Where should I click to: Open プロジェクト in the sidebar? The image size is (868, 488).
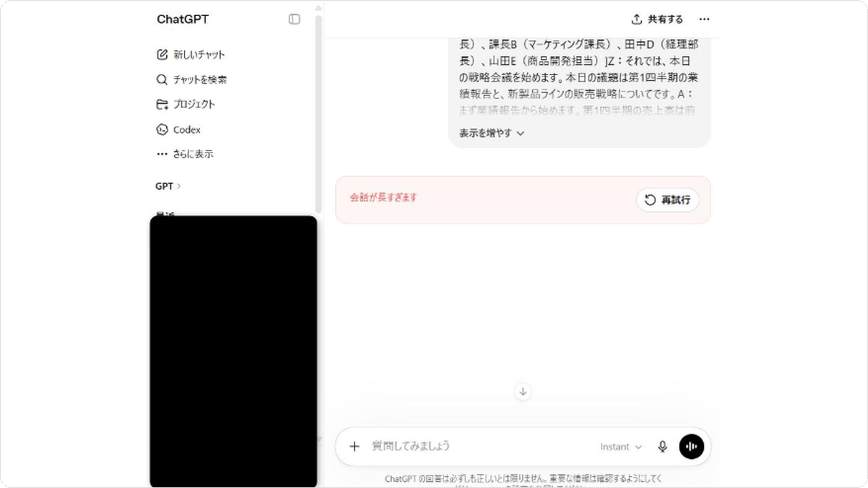click(195, 104)
